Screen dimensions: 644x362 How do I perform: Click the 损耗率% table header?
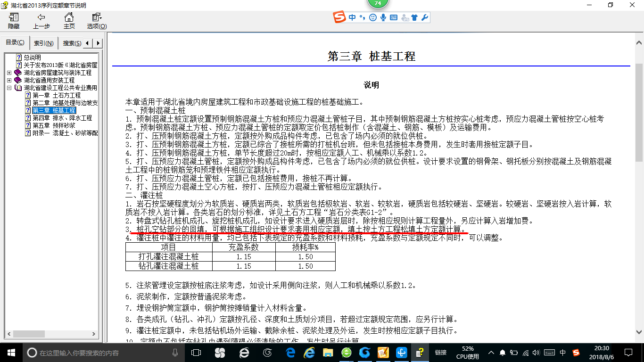coord(305,247)
